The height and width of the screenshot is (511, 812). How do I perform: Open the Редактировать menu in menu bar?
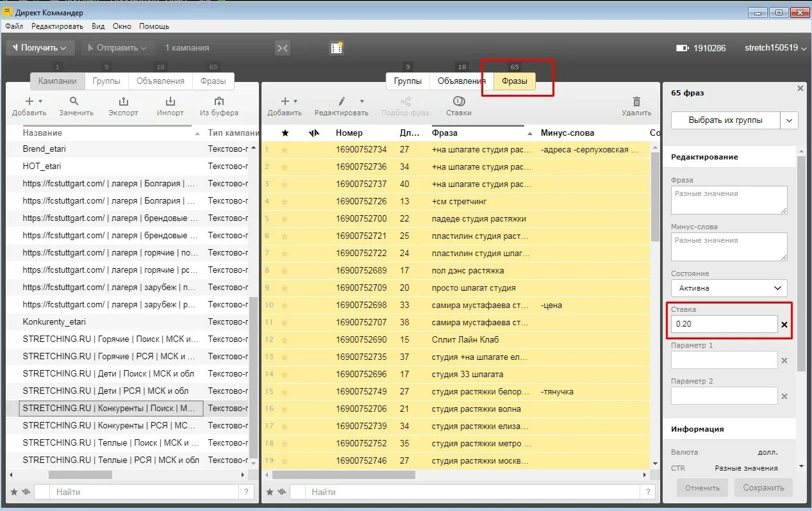coord(57,26)
